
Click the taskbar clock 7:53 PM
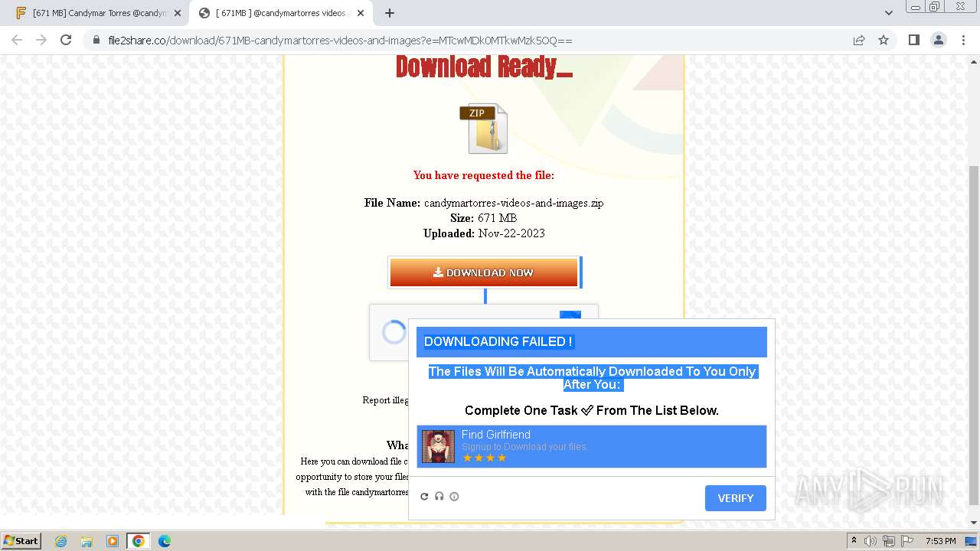click(941, 541)
